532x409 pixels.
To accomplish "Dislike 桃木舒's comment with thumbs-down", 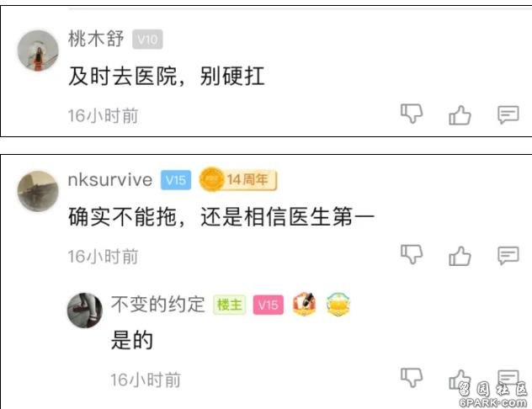I will (412, 114).
